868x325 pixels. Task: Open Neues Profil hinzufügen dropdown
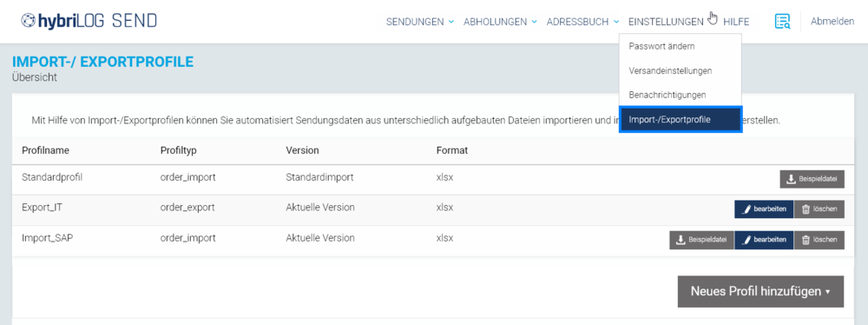pos(760,291)
